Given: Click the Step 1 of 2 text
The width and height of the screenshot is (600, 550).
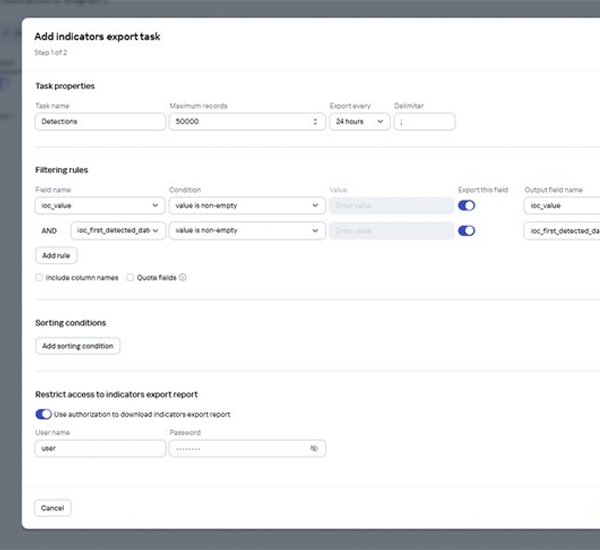Looking at the screenshot, I should click(51, 52).
